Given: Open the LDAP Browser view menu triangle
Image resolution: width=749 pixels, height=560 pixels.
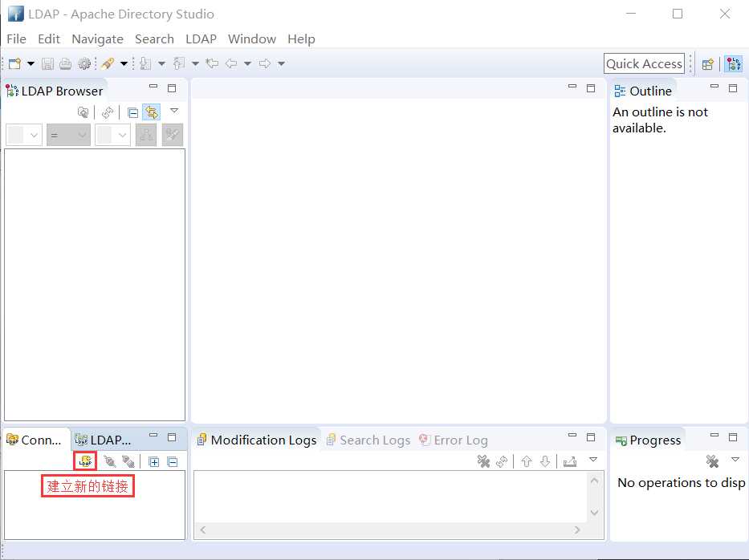Looking at the screenshot, I should tap(174, 111).
